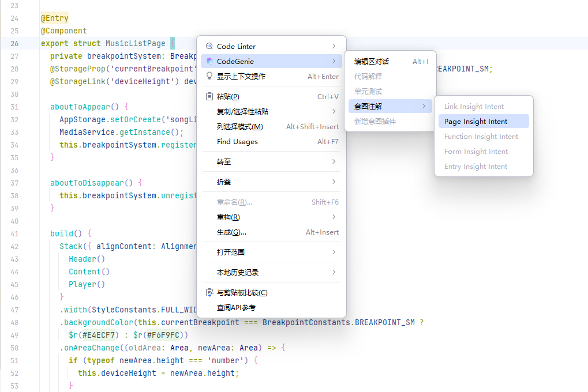Click line number 26 in the gutter
This screenshot has height=392, width=588.
pyautogui.click(x=14, y=43)
